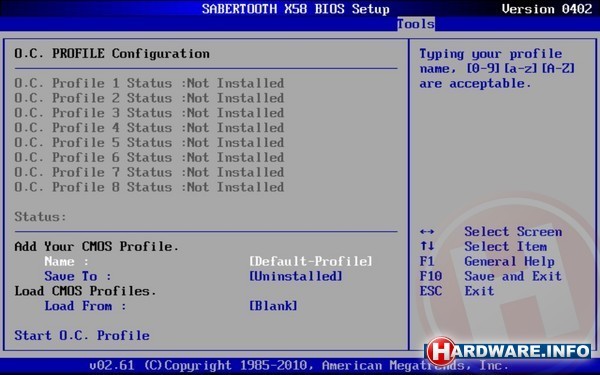Click O.C. Profile 7 Status row

pos(149,172)
